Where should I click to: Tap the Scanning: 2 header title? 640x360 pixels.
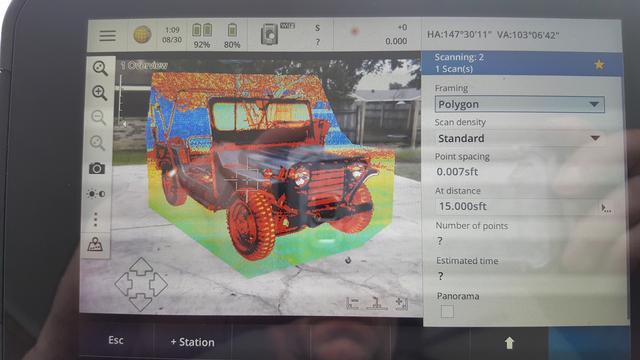click(459, 57)
